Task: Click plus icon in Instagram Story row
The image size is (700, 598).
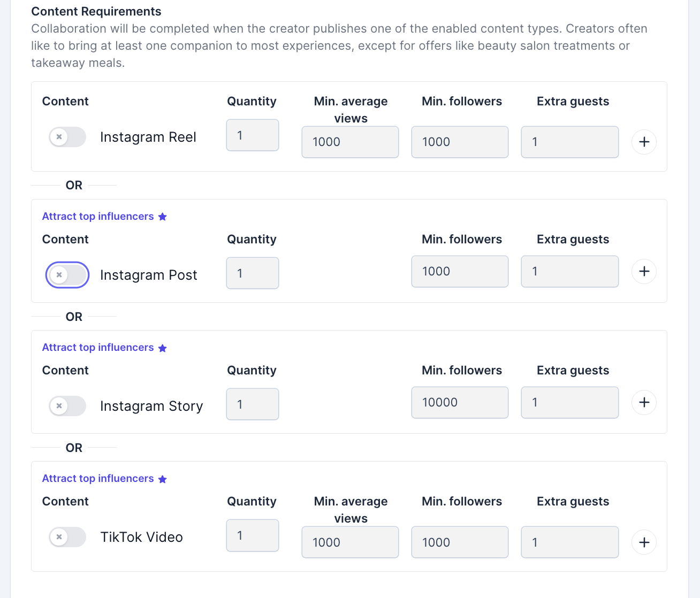Action: point(644,402)
